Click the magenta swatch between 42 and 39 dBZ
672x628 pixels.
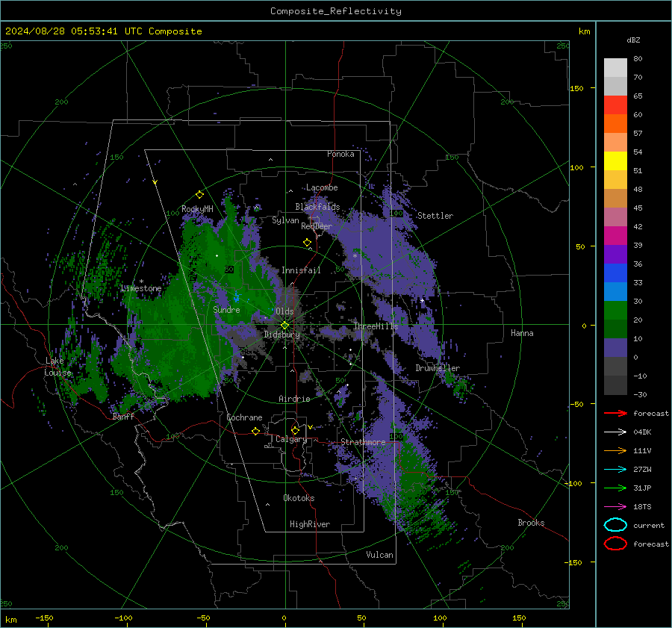point(615,236)
